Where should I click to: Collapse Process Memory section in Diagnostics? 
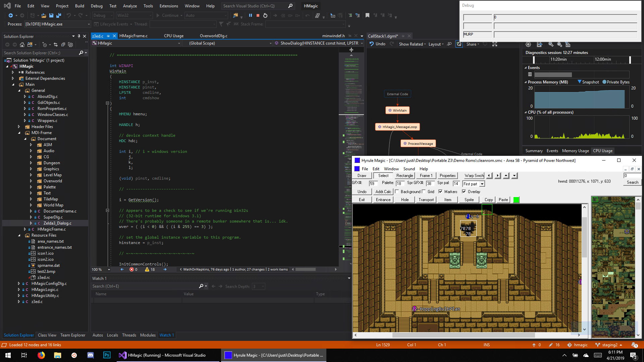(x=526, y=82)
